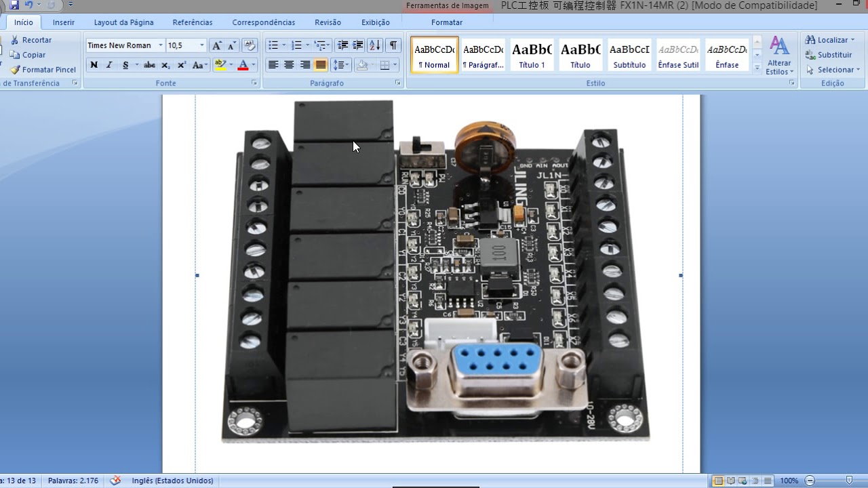Screen dimensions: 868x488
Task: Apply the Ênfase Sutil style
Action: [678, 54]
